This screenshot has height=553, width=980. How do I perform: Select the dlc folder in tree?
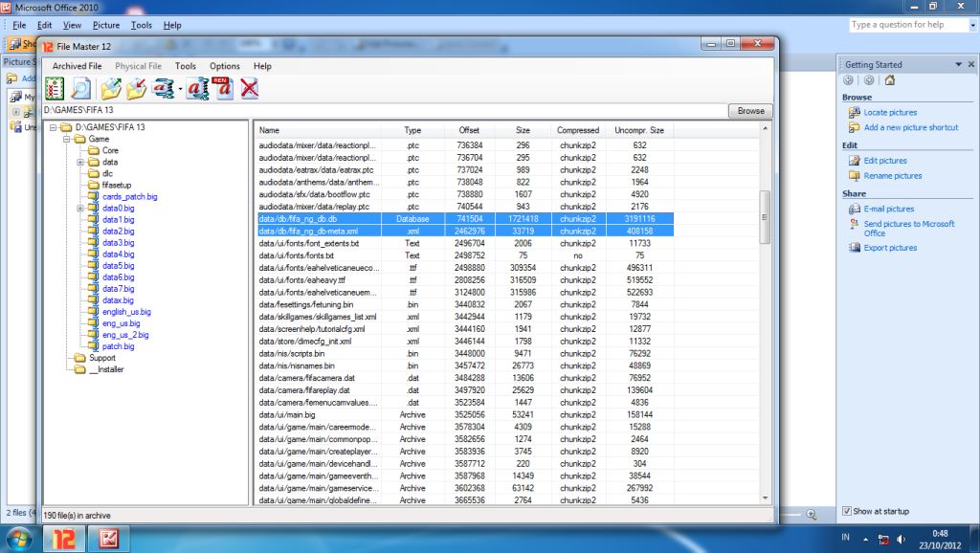(x=107, y=174)
